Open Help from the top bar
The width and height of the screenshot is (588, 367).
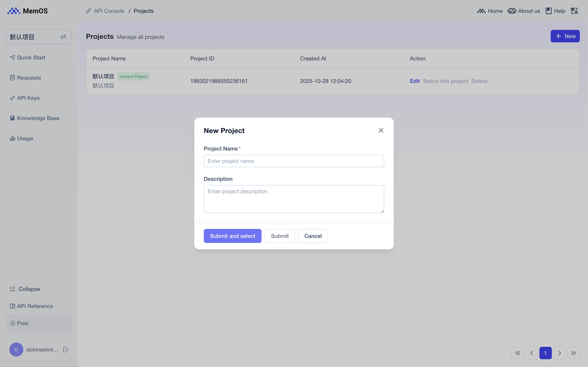tap(556, 11)
